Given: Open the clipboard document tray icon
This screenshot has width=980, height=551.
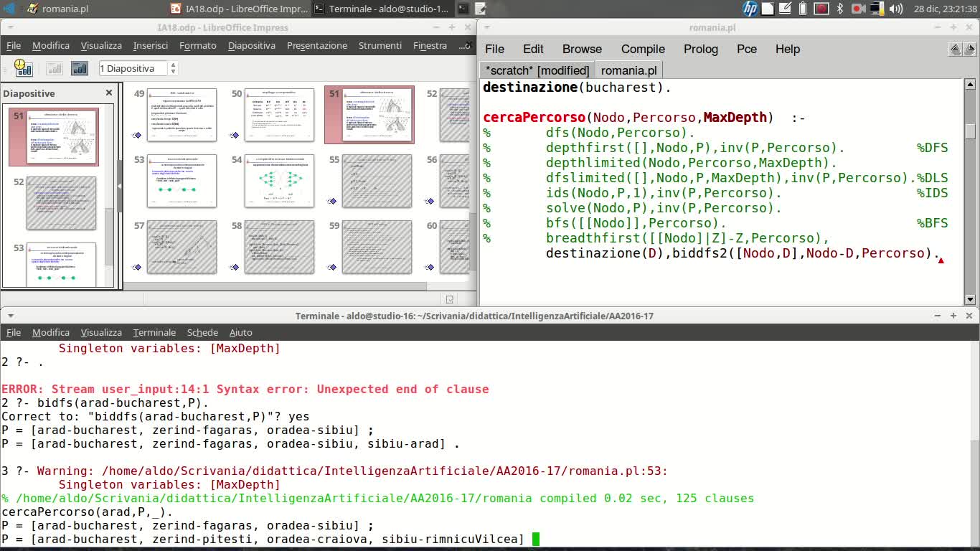Looking at the screenshot, I should coord(768,9).
